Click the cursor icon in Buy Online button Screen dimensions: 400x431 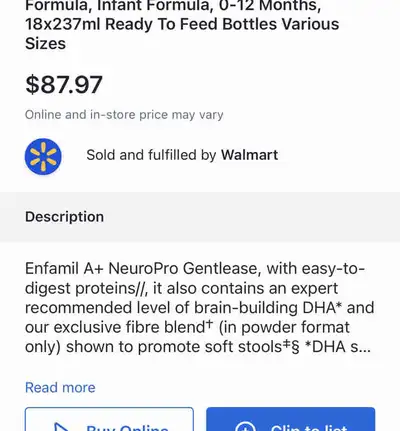pyautogui.click(x=62, y=428)
